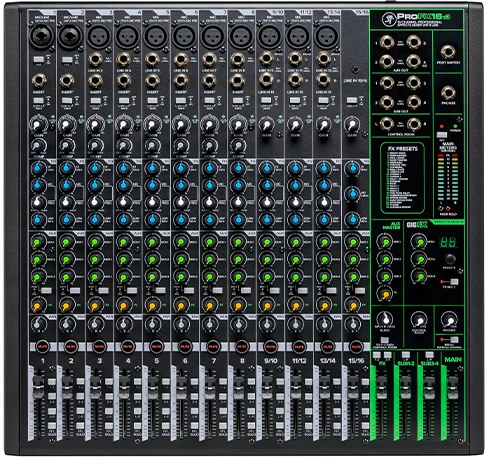Click the SUB1-2 fader cap

405,387
